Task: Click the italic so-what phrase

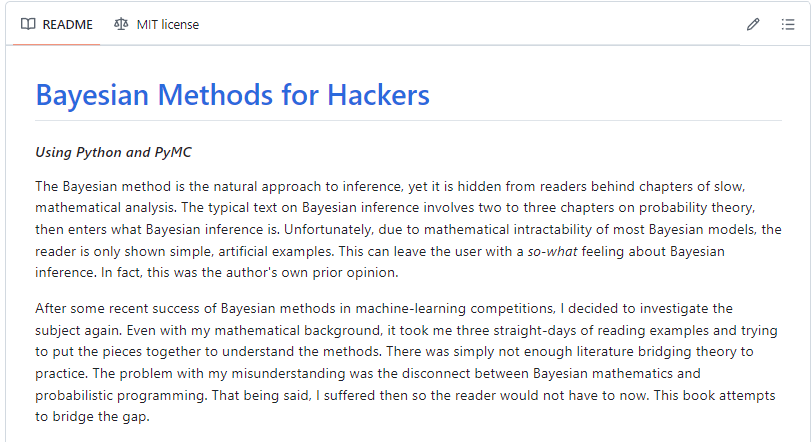Action: click(x=552, y=252)
